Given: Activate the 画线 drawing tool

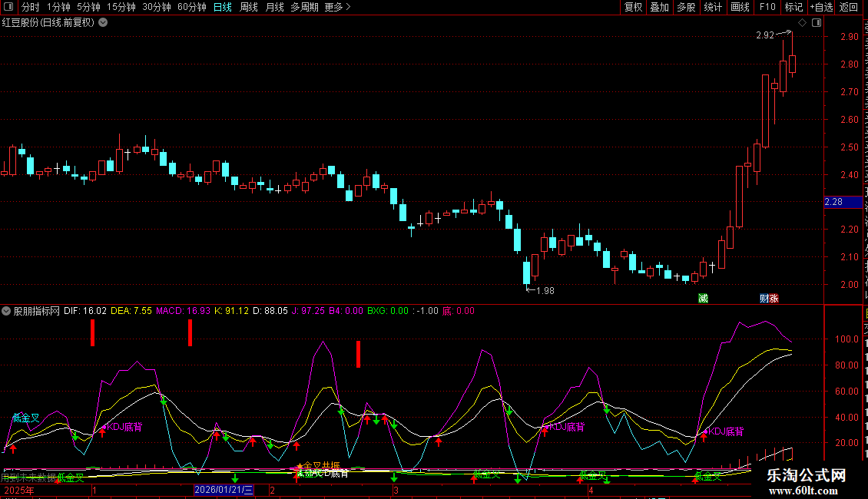Looking at the screenshot, I should point(740,7).
